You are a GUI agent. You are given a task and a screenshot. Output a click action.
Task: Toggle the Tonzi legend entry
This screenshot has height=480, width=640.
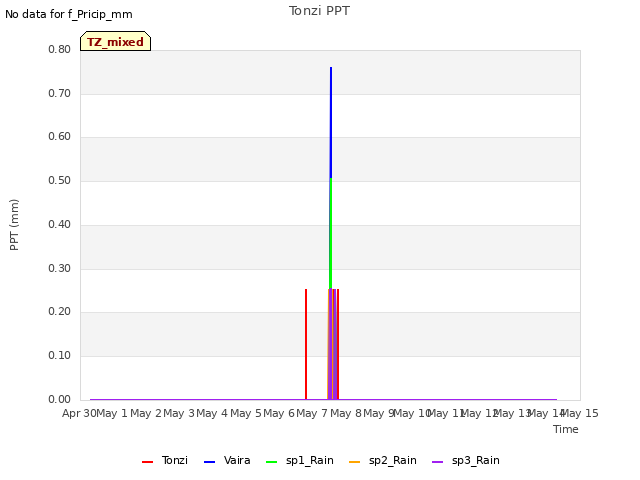tap(165, 460)
